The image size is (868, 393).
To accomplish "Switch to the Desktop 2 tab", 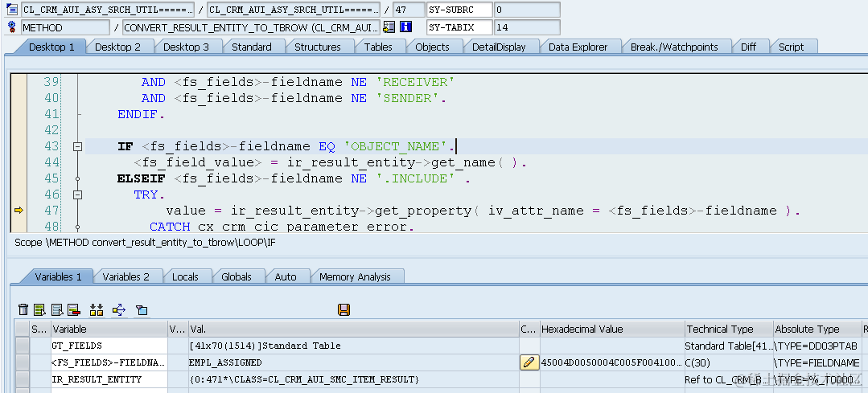I will 118,47.
